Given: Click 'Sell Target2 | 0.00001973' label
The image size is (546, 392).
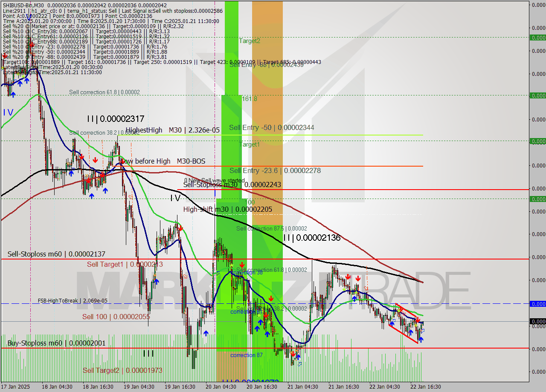Looking at the screenshot, I should (x=122, y=370).
